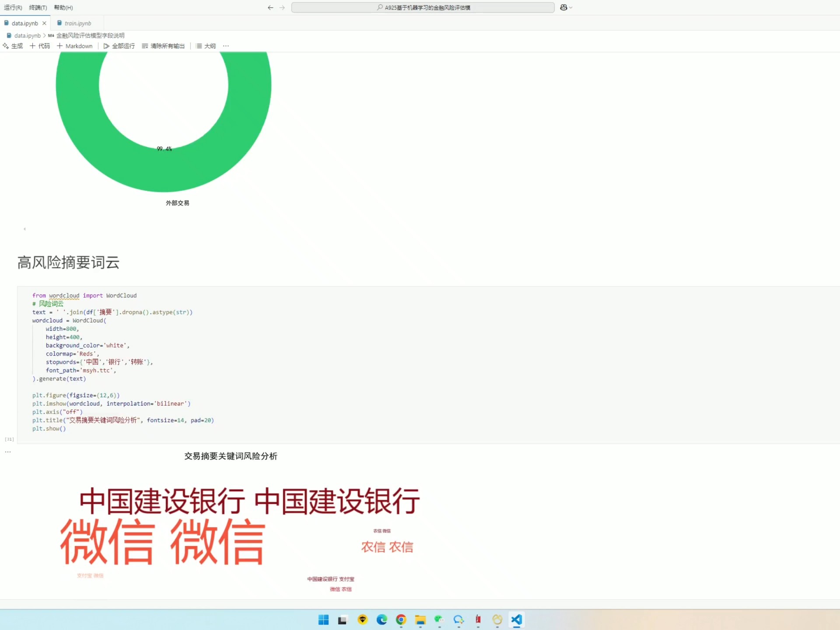The height and width of the screenshot is (630, 840).
Task: Open the blue chat bubble app on taskbar
Action: point(458,620)
